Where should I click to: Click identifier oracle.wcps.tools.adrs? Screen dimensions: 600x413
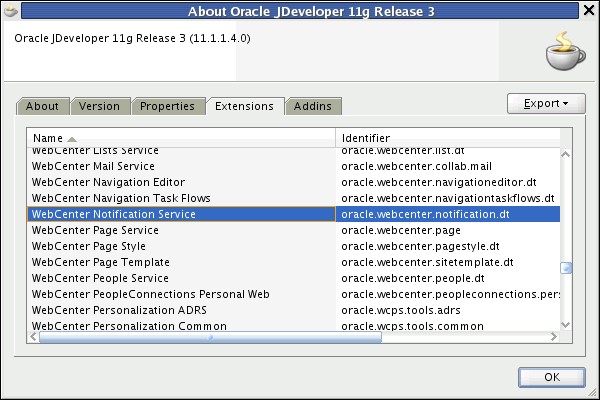(x=401, y=310)
